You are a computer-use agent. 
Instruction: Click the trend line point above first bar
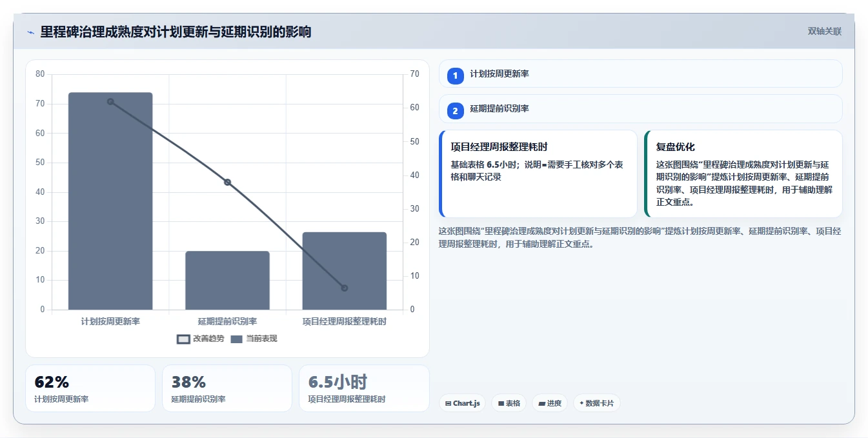(110, 101)
